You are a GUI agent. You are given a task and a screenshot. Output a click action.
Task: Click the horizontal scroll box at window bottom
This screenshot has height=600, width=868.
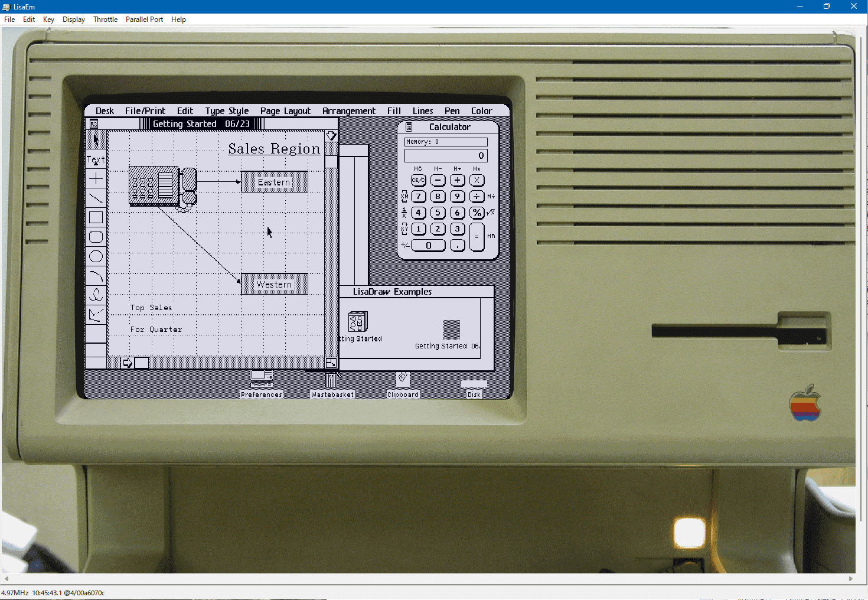(x=142, y=363)
